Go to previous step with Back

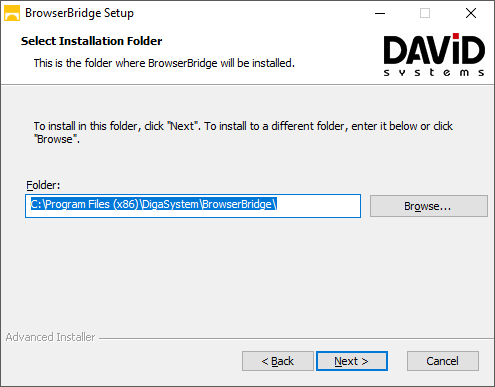pyautogui.click(x=278, y=361)
